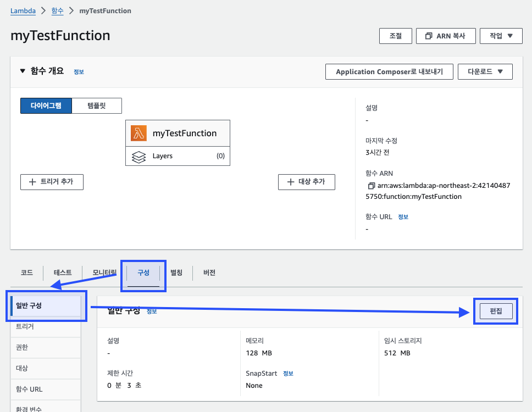Click myTestFunction in the breadcrumb
This screenshot has height=412, width=532.
click(x=105, y=11)
